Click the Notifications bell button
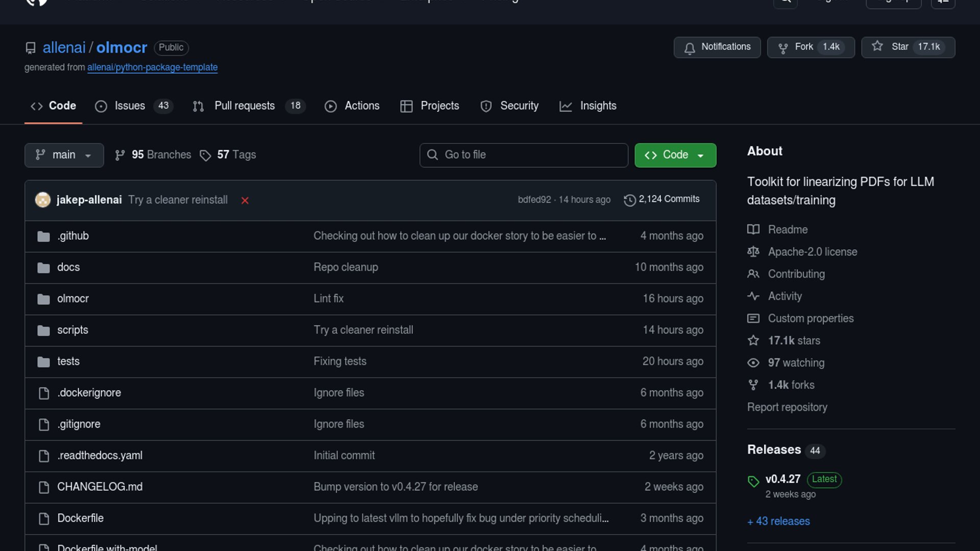980x551 pixels. (x=717, y=47)
